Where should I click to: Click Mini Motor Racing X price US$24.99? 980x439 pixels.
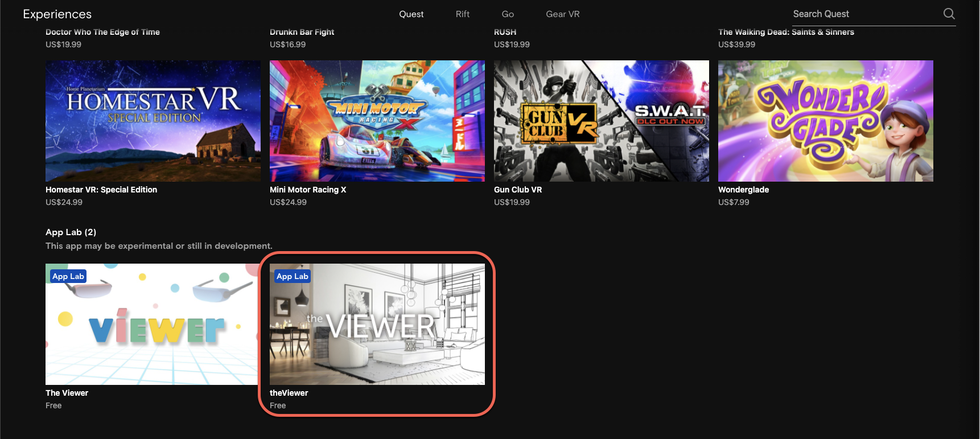(288, 202)
